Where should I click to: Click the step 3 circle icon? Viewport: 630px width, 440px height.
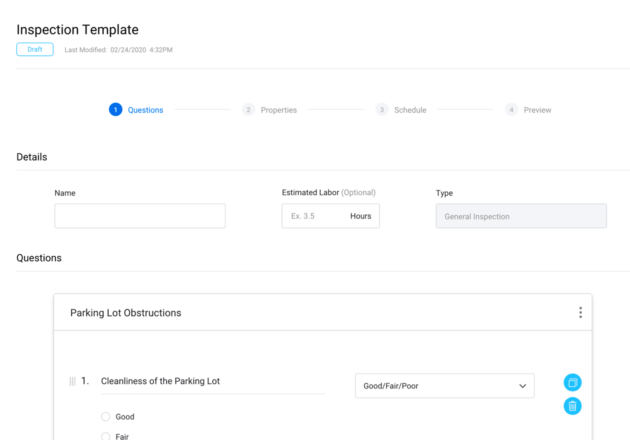(382, 109)
